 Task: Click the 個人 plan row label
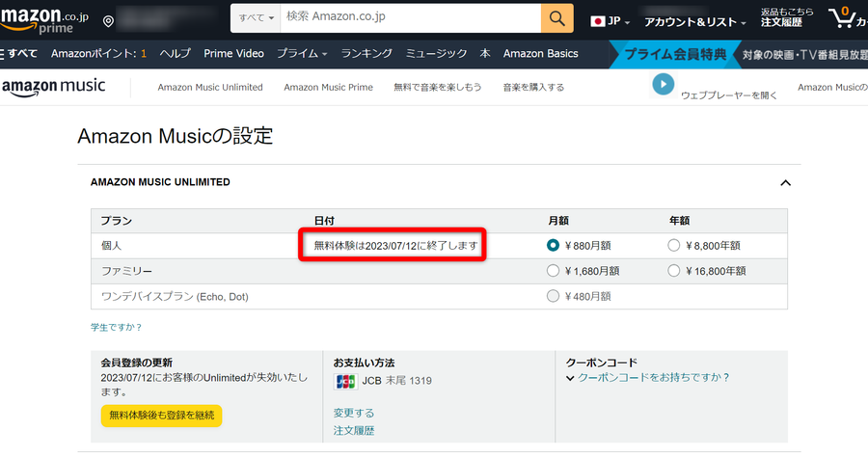pyautogui.click(x=111, y=246)
